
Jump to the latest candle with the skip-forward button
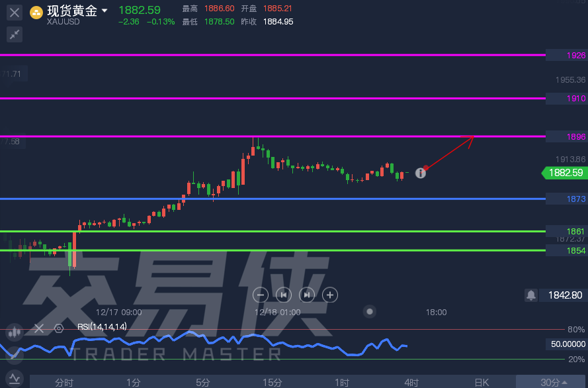coord(307,295)
